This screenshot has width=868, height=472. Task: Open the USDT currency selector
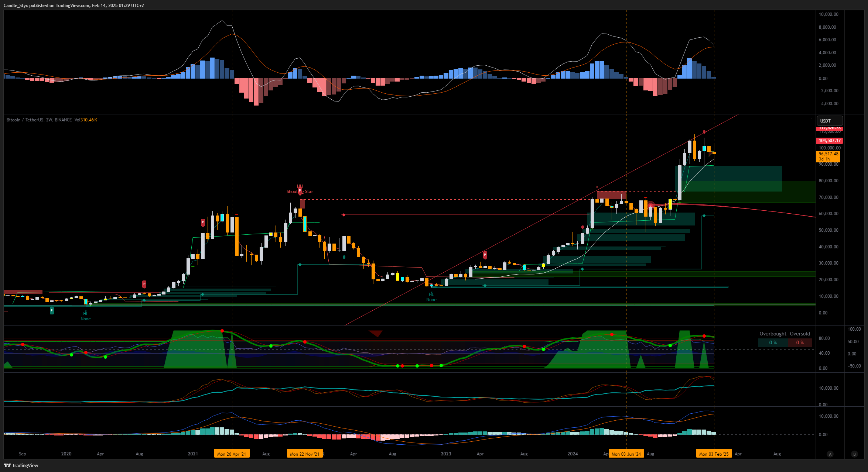829,121
